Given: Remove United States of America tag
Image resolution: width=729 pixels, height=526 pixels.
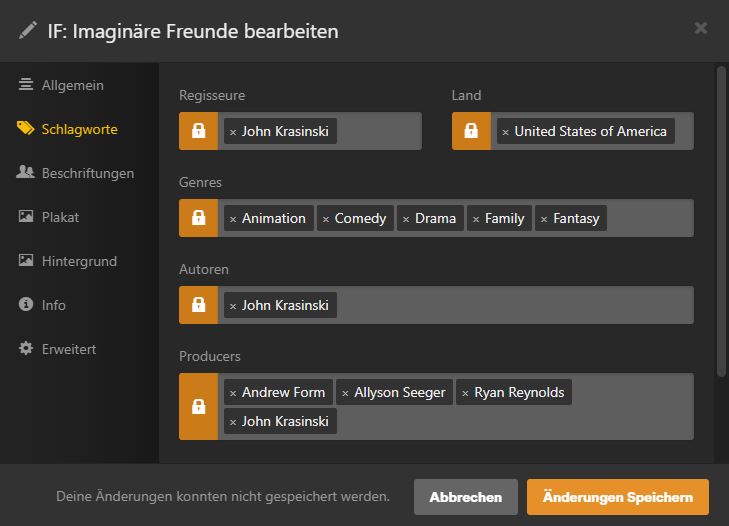Looking at the screenshot, I should [506, 132].
